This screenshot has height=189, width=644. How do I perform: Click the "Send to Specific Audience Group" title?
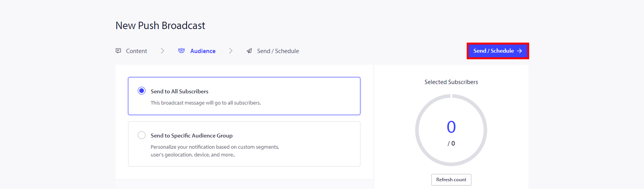pos(192,136)
